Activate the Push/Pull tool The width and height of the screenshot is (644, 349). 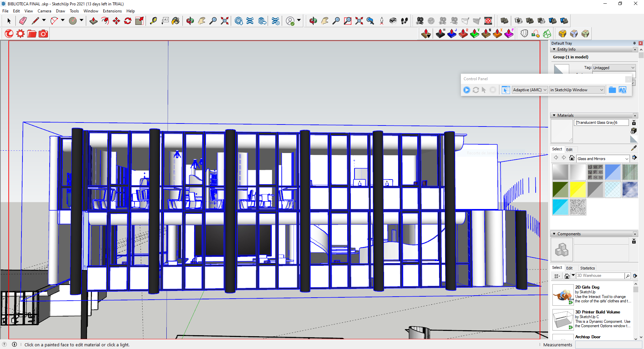point(94,21)
